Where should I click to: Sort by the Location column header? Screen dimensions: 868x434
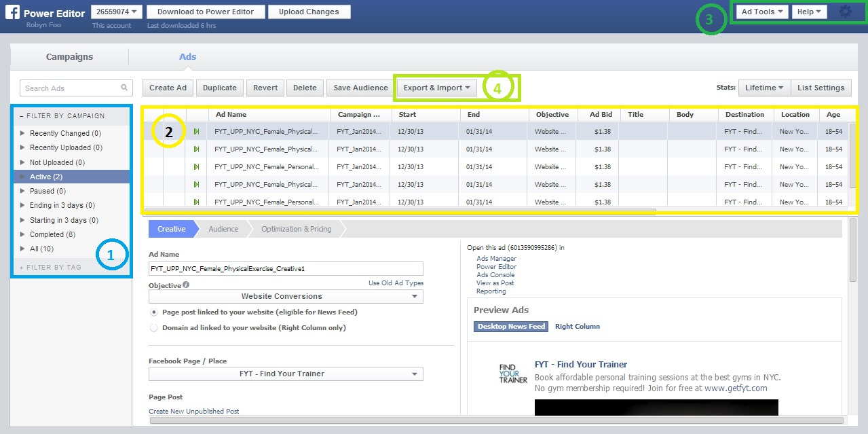tap(795, 115)
